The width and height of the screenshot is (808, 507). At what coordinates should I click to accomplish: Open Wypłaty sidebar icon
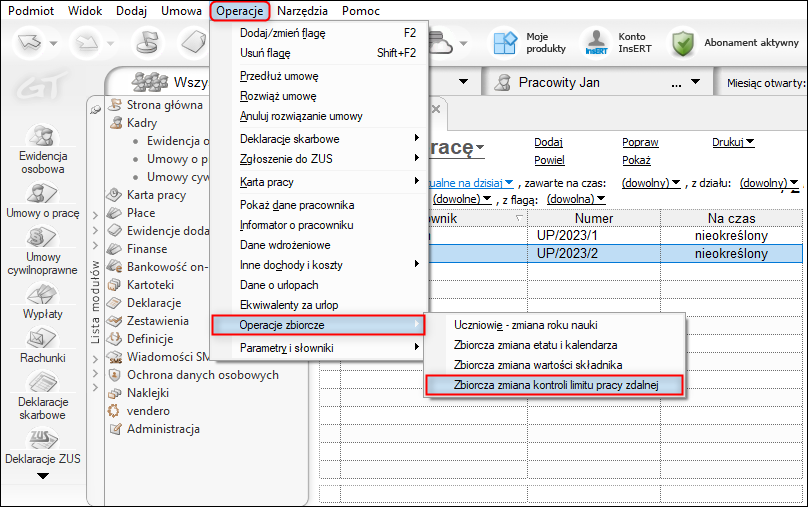(x=43, y=295)
